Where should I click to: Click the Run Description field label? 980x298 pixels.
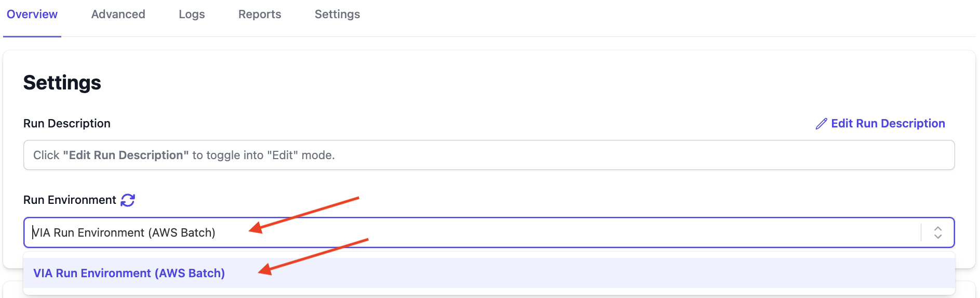(x=67, y=124)
